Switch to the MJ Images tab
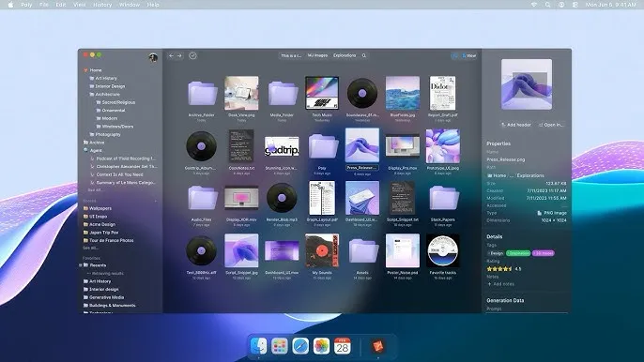The image size is (644, 362). click(317, 55)
